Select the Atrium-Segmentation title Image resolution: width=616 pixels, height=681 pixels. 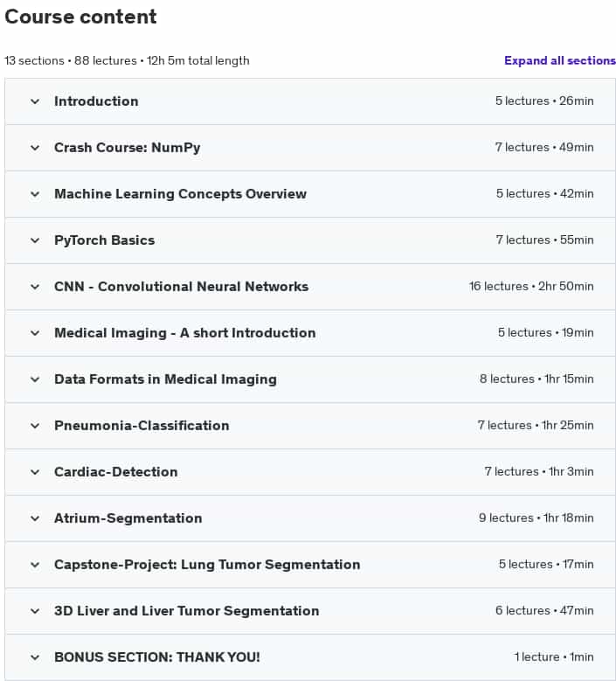(128, 518)
